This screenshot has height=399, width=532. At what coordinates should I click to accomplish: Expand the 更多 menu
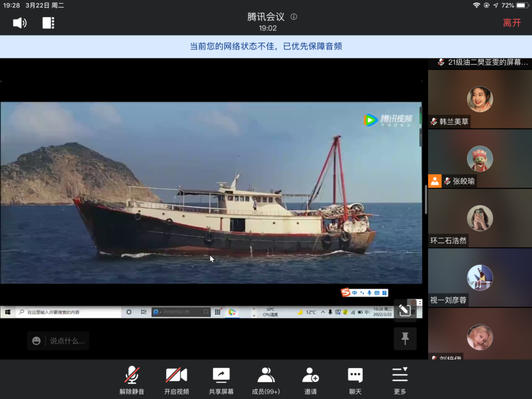pyautogui.click(x=400, y=381)
